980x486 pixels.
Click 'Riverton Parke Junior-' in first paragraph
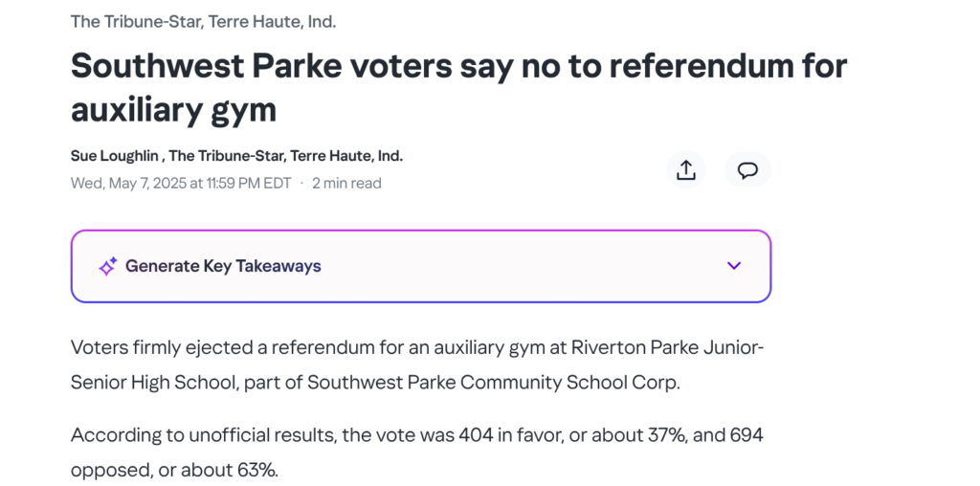(667, 347)
